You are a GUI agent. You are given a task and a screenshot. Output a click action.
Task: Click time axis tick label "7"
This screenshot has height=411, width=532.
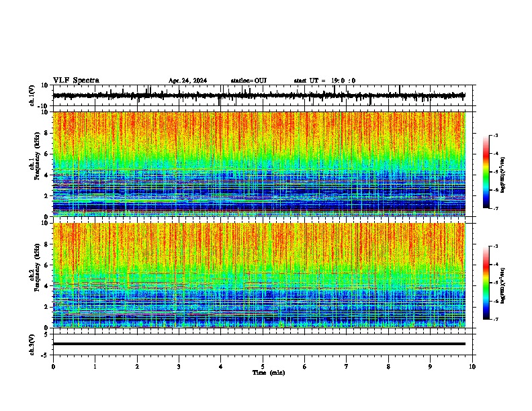coord(347,367)
